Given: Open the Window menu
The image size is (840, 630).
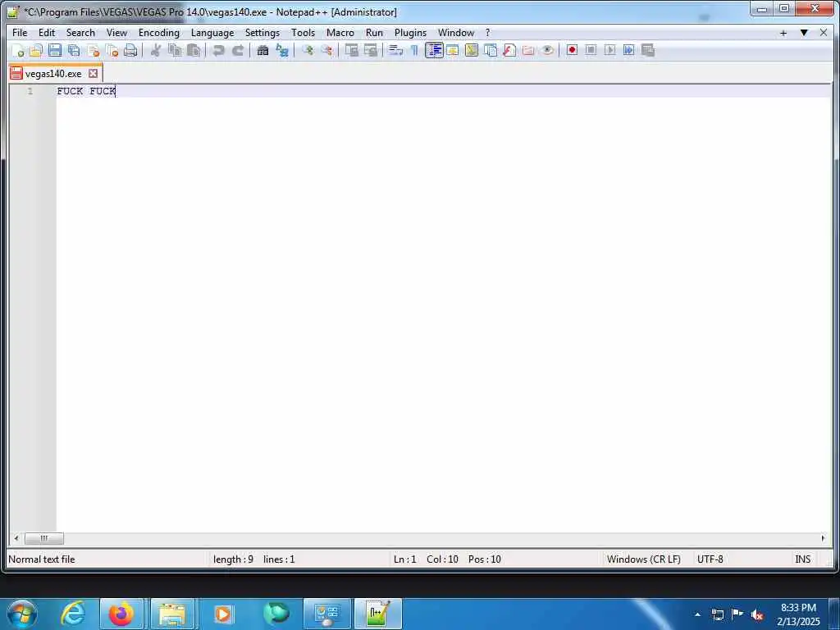Looking at the screenshot, I should tap(456, 33).
